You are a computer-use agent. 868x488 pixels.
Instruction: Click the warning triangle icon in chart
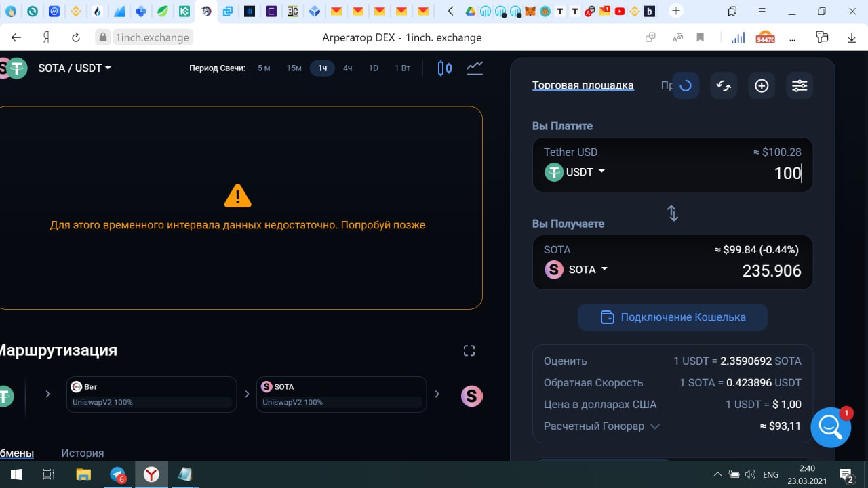(237, 196)
